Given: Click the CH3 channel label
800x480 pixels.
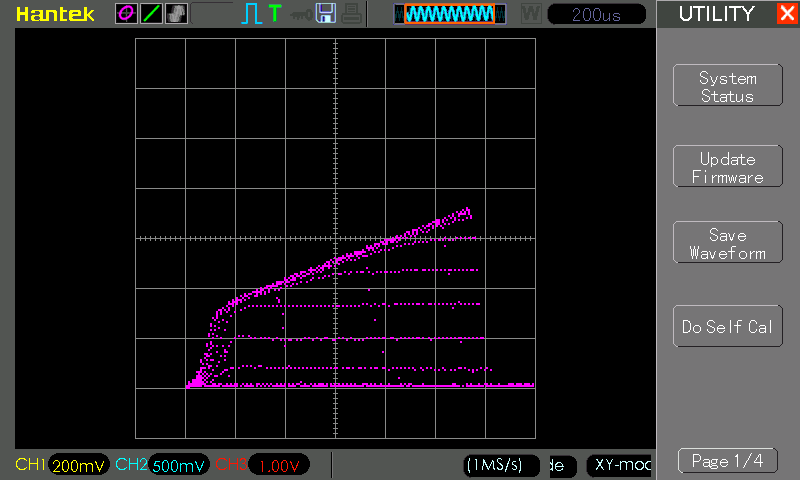Looking at the screenshot, I should point(231,464).
